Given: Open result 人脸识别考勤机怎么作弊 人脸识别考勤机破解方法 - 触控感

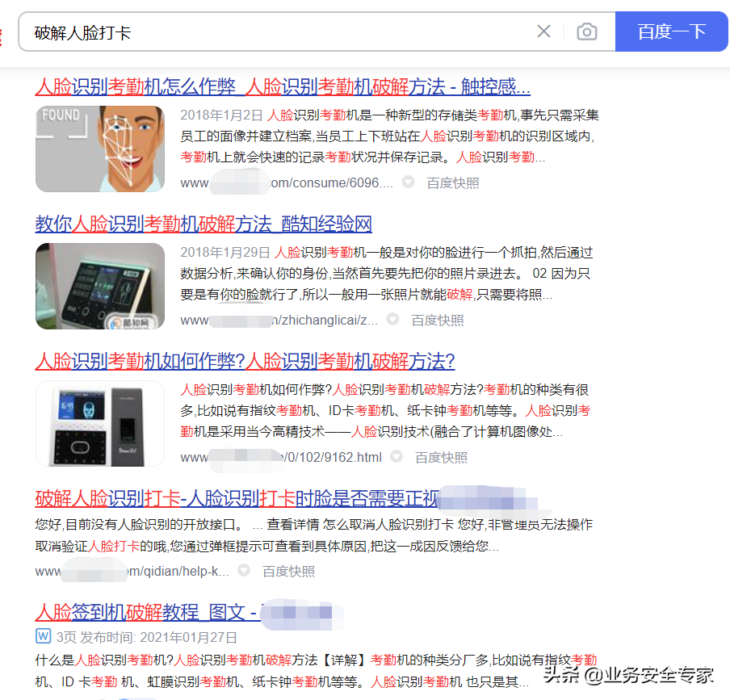Looking at the screenshot, I should pyautogui.click(x=283, y=86).
